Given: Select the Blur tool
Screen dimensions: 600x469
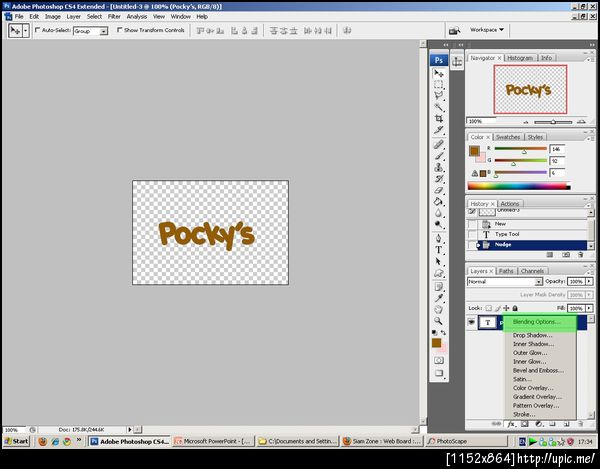Looking at the screenshot, I should (x=439, y=213).
